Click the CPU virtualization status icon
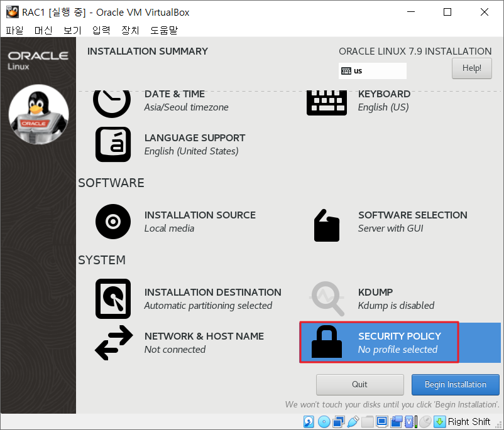The height and width of the screenshot is (430, 504). point(411,422)
